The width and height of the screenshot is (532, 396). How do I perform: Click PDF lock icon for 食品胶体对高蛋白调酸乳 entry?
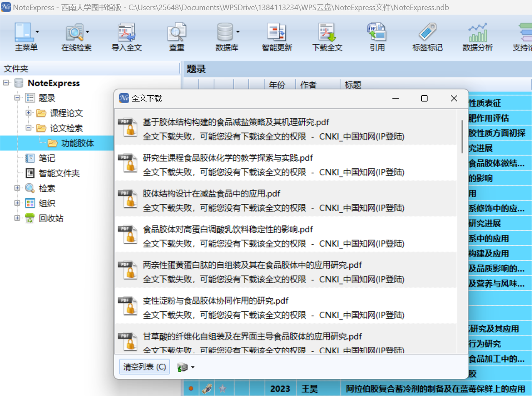point(127,234)
